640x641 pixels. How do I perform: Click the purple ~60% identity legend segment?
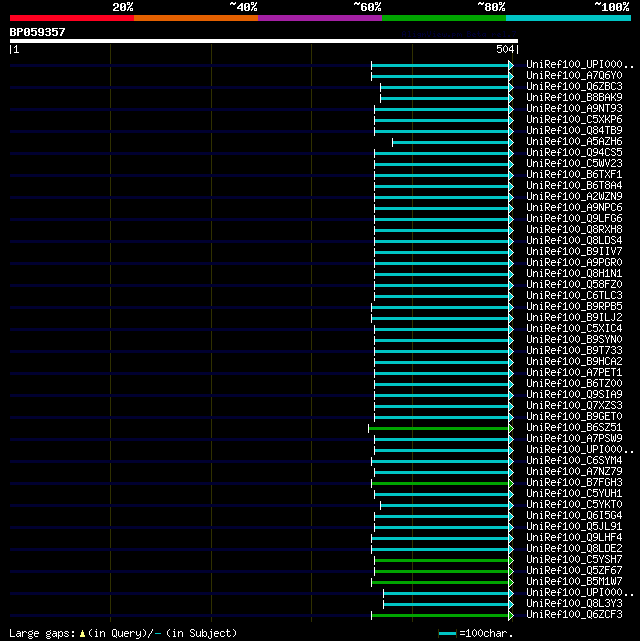pyautogui.click(x=320, y=18)
